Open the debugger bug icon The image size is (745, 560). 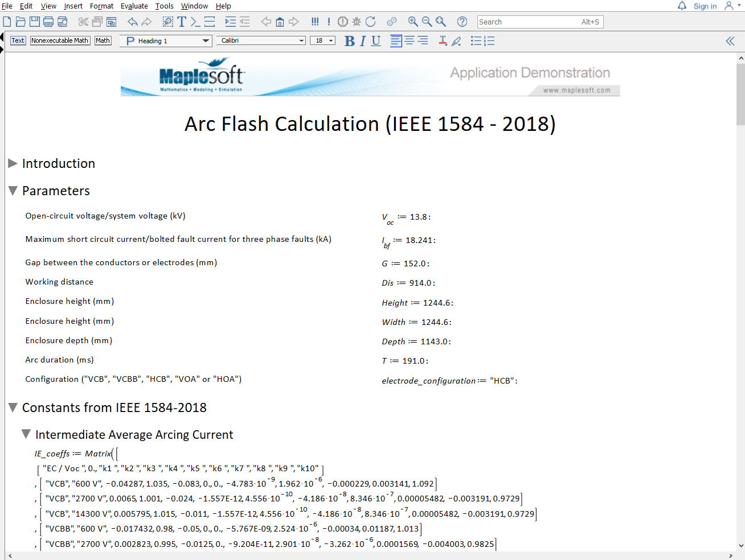(357, 22)
